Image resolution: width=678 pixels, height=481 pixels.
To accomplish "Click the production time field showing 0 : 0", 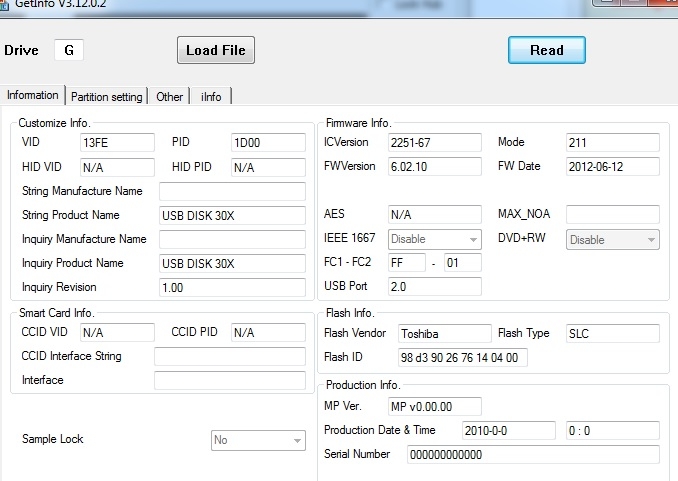I will click(613, 431).
